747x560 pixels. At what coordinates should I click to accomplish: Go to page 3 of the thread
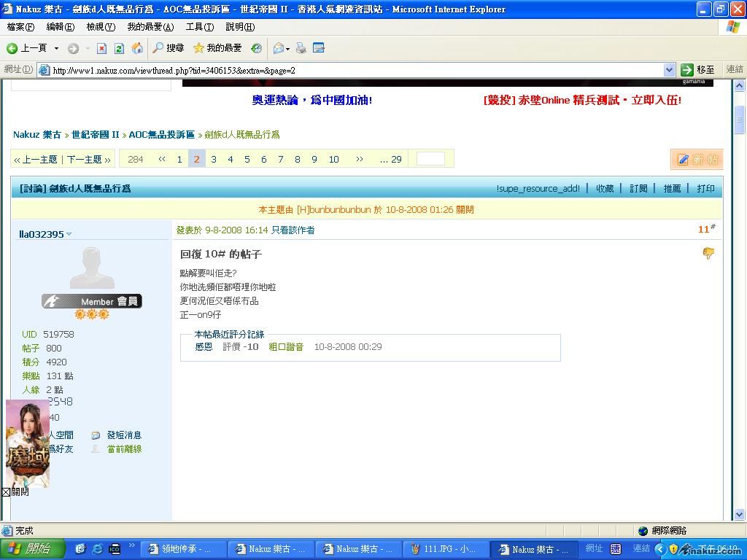click(x=214, y=160)
